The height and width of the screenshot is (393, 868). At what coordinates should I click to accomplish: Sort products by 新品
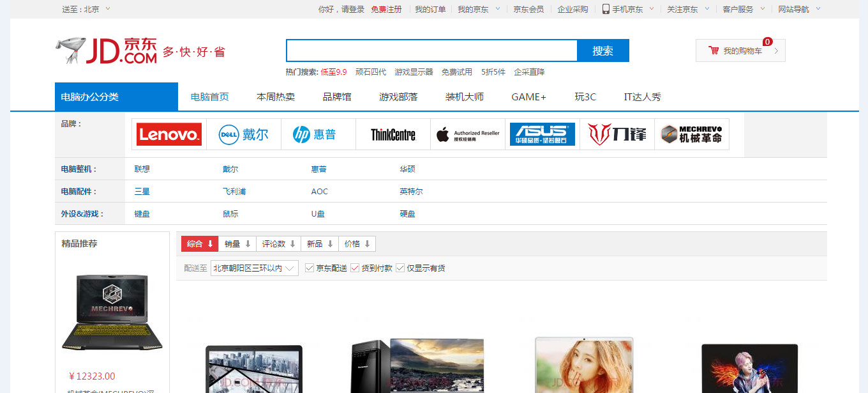(320, 243)
